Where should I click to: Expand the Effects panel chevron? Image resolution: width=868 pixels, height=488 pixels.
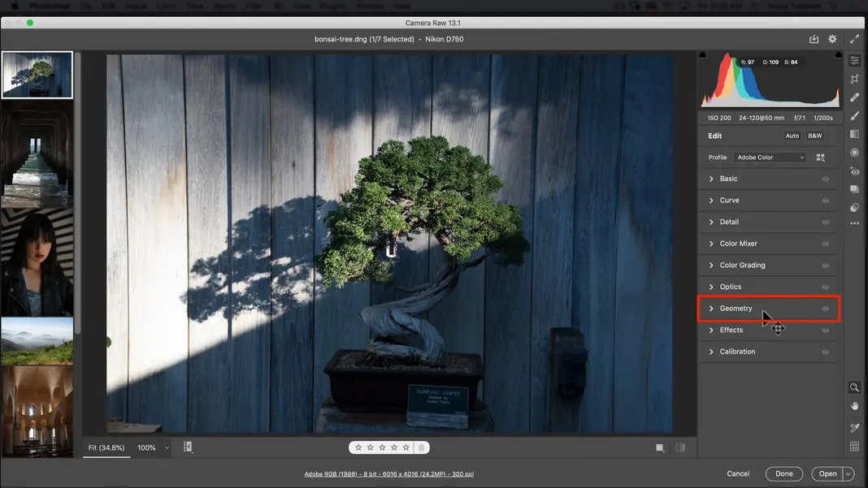pos(711,330)
